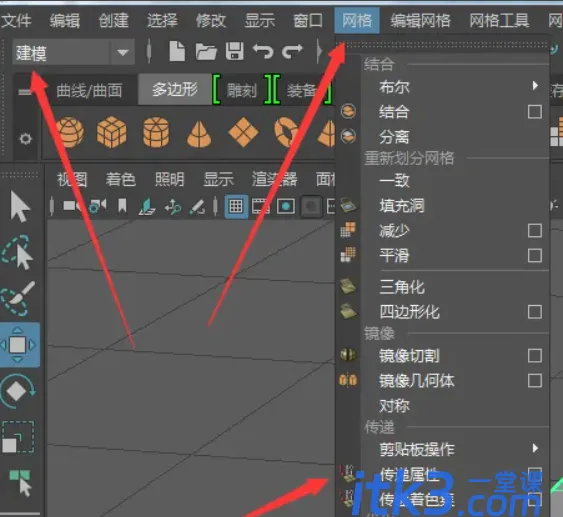The height and width of the screenshot is (517, 563).
Task: Select the Lasso selection tool
Action: coord(18,252)
